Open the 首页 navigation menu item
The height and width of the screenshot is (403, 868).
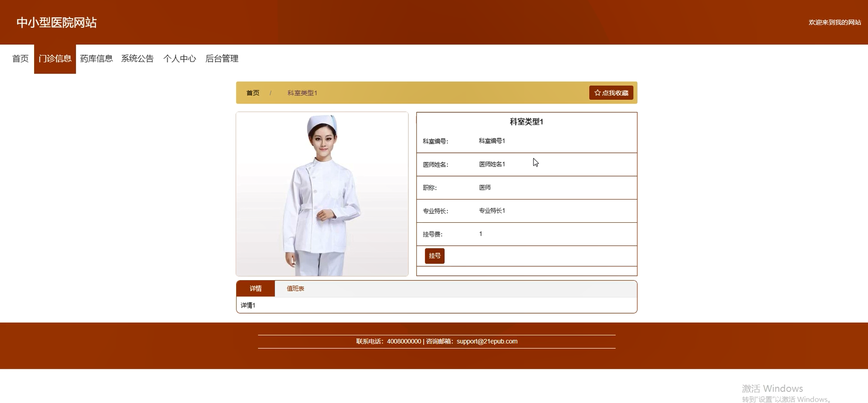(21, 59)
